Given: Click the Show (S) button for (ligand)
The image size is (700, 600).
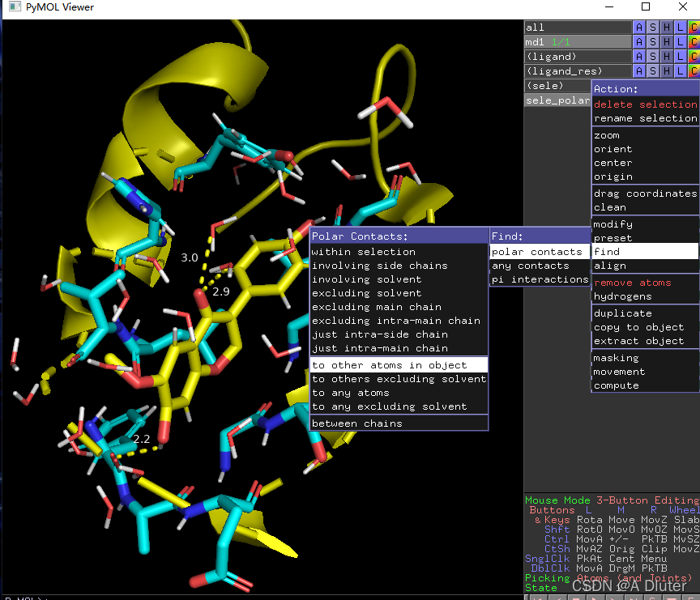Looking at the screenshot, I should [653, 57].
